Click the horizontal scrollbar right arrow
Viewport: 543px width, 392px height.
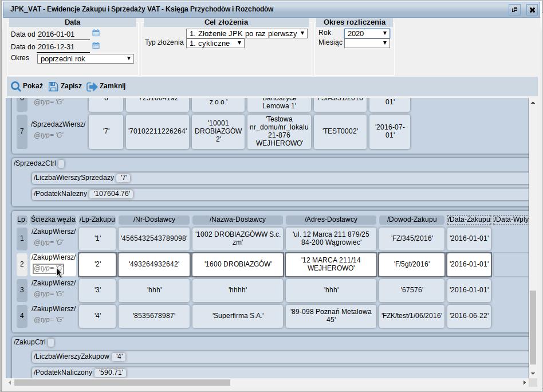pos(524,383)
